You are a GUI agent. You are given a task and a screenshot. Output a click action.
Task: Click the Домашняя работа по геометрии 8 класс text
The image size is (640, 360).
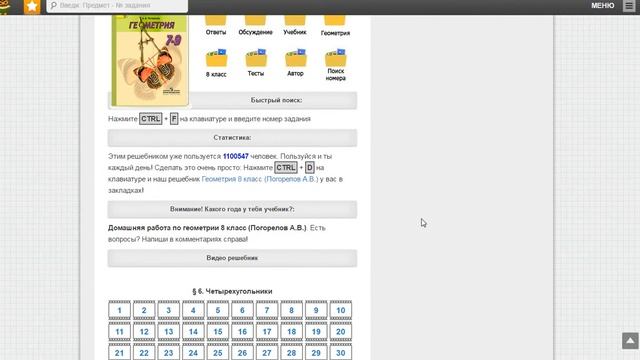(x=207, y=228)
